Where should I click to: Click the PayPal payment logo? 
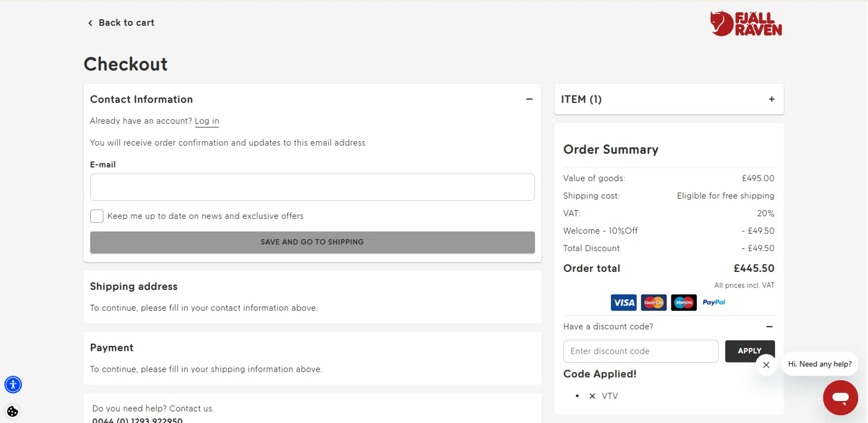coord(713,302)
